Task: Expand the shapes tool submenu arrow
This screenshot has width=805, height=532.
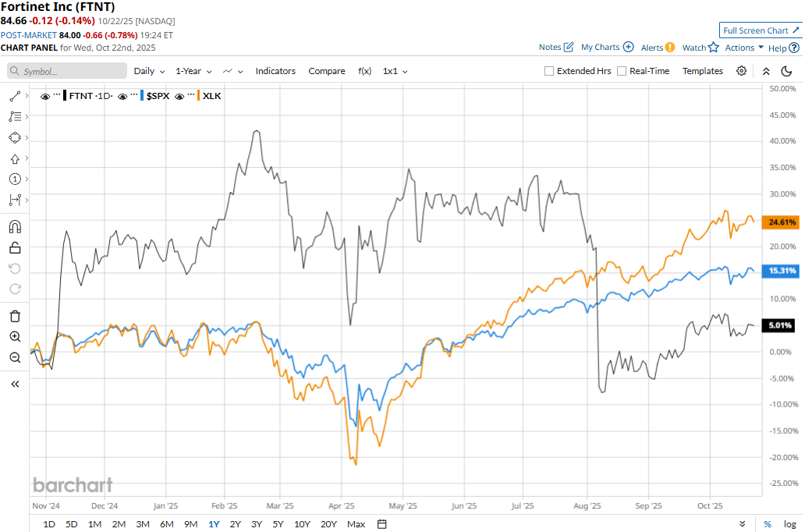Action: [x=27, y=137]
